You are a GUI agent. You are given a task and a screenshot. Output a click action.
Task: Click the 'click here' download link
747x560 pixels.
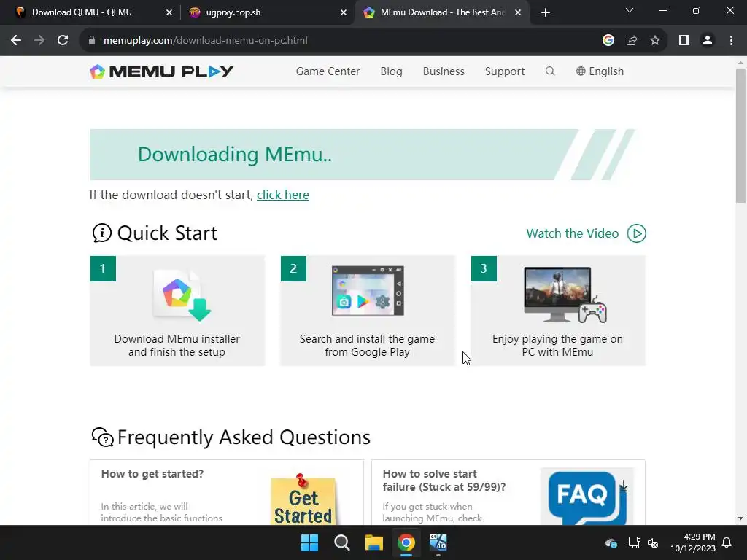(283, 195)
